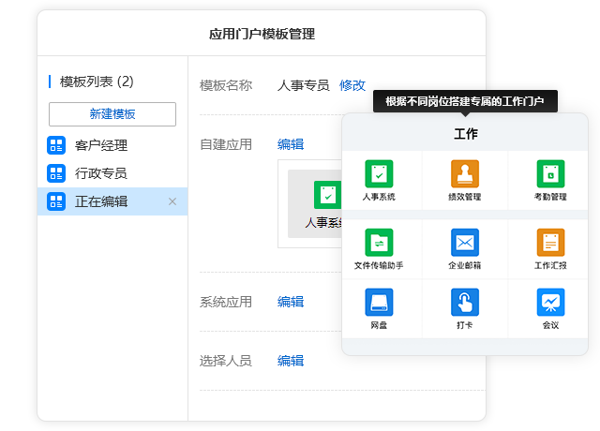Image resolution: width=600 pixels, height=431 pixels.
Task: Open the 绩效管理 app icon
Action: [x=465, y=174]
